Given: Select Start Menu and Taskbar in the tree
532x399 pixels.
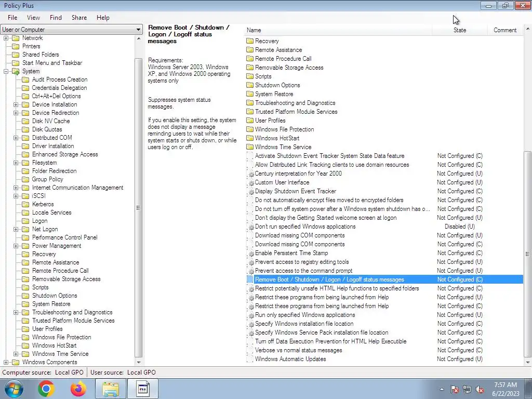Looking at the screenshot, I should point(52,63).
